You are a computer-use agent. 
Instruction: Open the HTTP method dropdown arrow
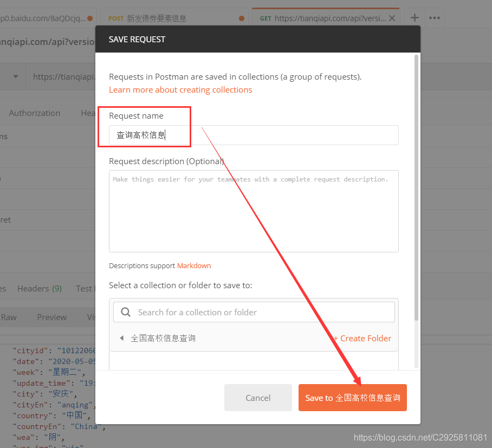[x=16, y=76]
